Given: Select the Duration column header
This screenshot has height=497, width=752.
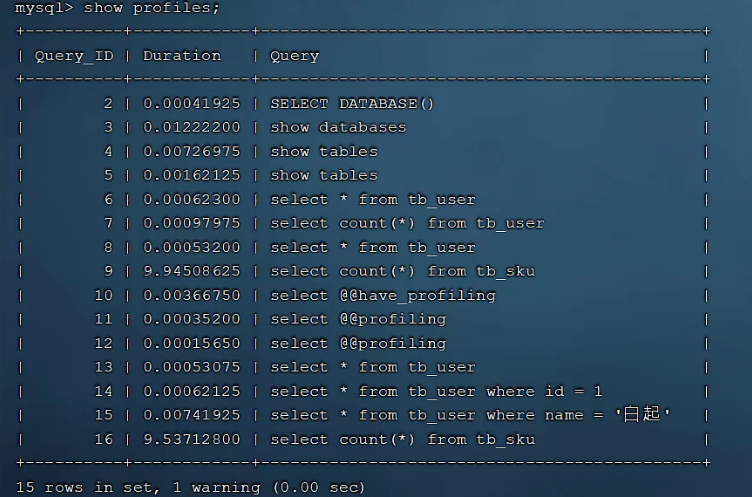Looking at the screenshot, I should pos(182,56).
